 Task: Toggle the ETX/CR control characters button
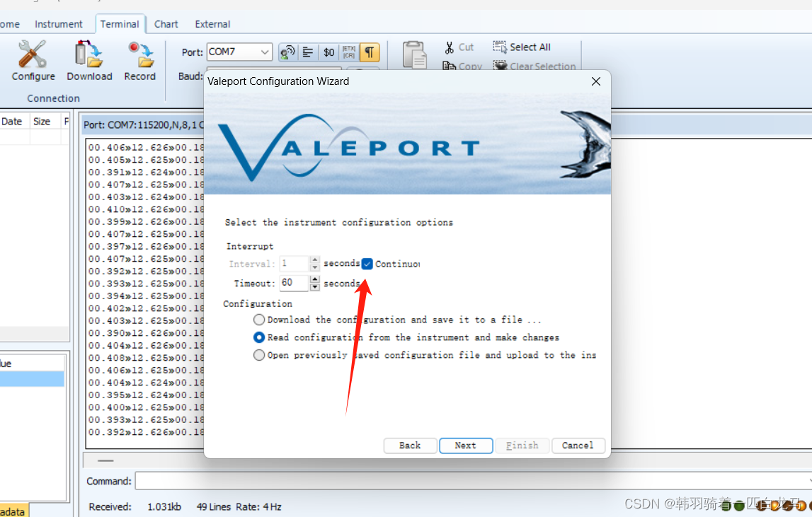coord(349,52)
